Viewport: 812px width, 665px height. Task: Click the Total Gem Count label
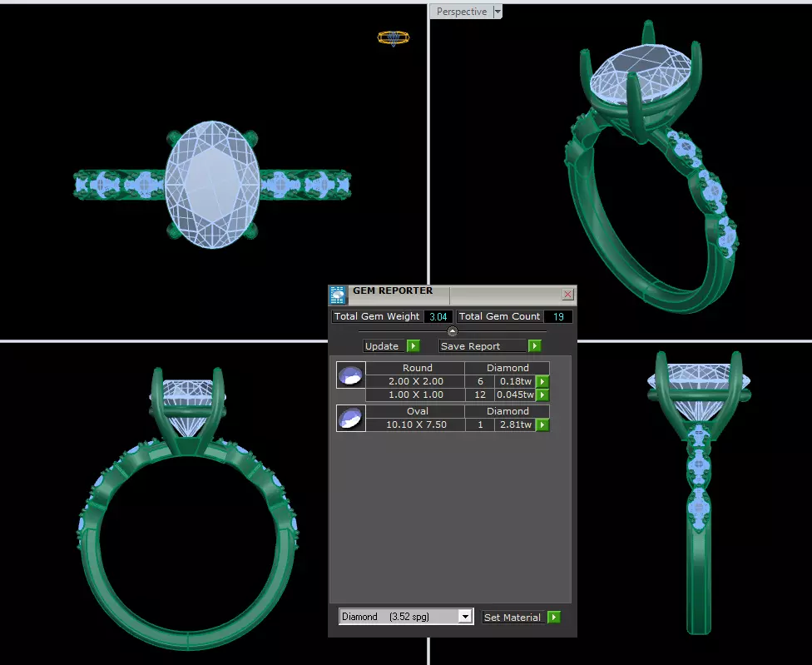499,316
